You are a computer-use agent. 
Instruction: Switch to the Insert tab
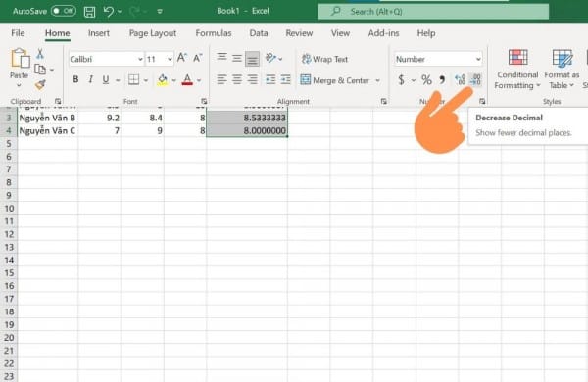click(99, 33)
